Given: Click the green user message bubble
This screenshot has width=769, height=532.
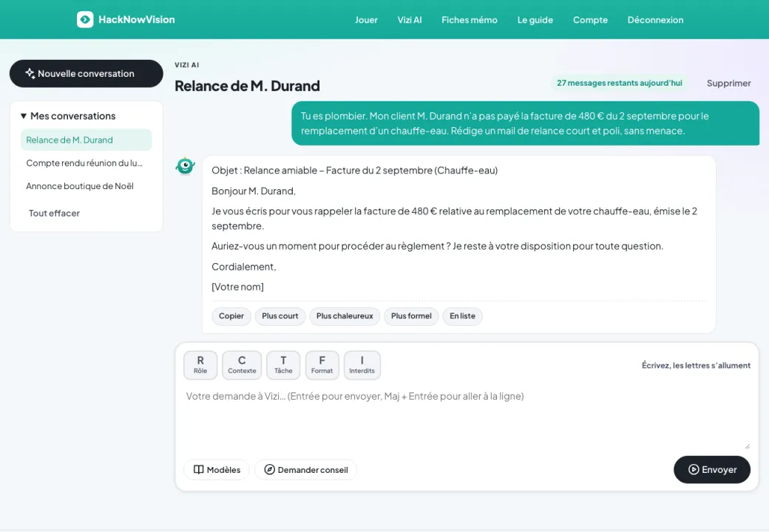Looking at the screenshot, I should 525,123.
